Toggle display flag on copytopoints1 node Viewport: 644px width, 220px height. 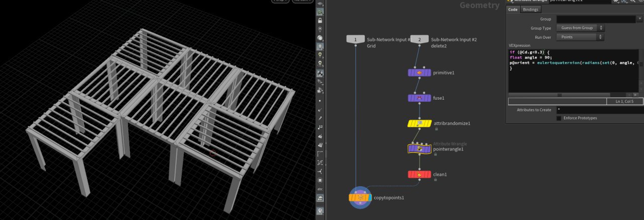[370, 197]
